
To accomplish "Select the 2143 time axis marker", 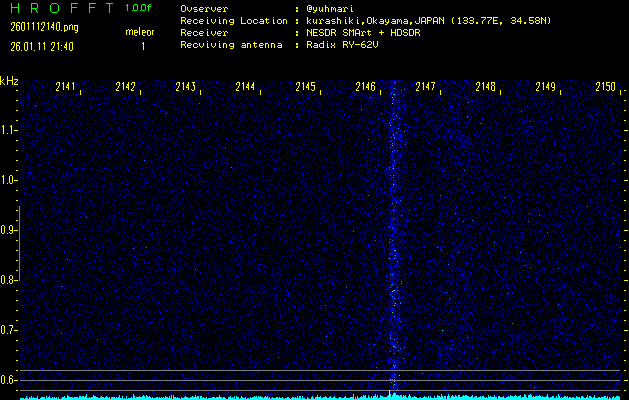I will 186,88.
